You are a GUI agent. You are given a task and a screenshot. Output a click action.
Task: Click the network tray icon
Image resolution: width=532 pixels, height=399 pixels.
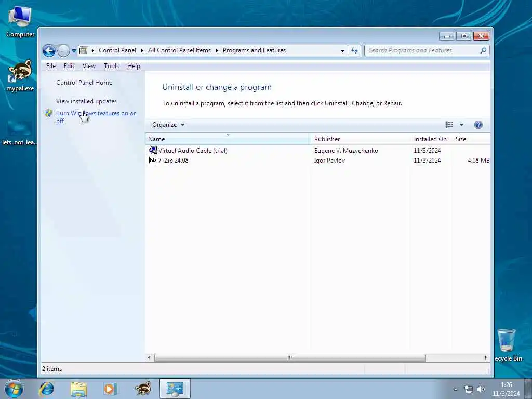click(469, 390)
